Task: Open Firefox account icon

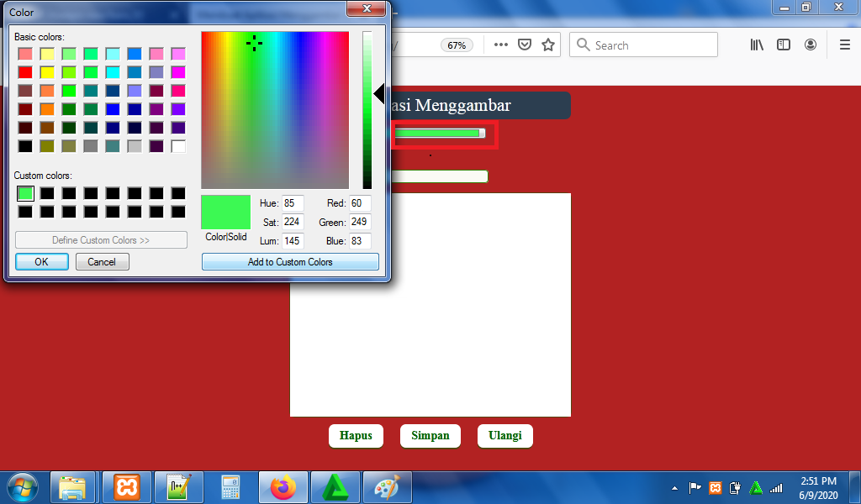Action: (x=811, y=45)
